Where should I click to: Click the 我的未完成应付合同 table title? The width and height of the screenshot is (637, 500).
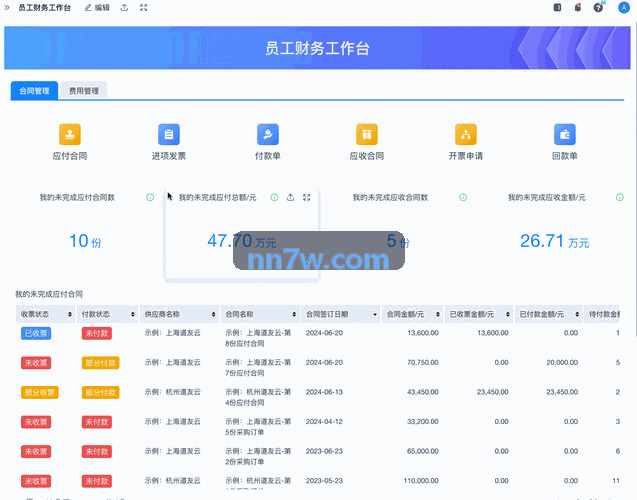(x=49, y=294)
